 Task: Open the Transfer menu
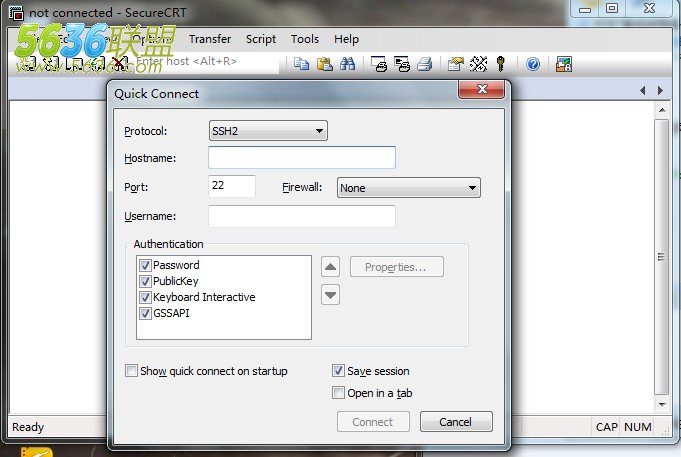click(x=210, y=39)
